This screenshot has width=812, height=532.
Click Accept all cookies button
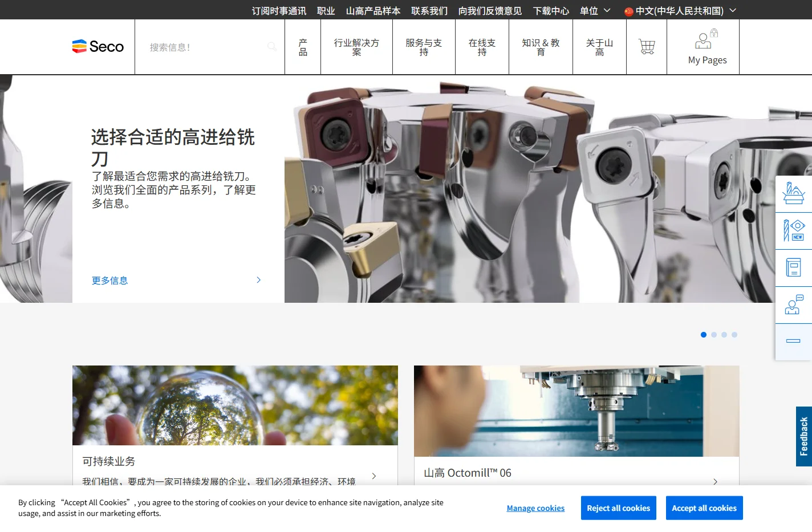tap(704, 508)
